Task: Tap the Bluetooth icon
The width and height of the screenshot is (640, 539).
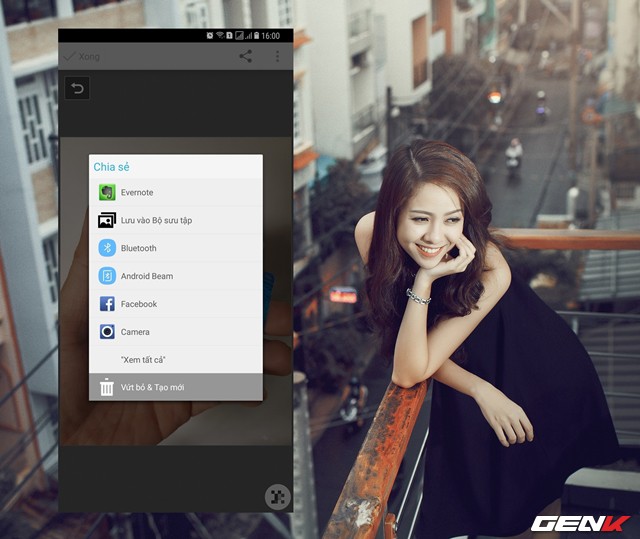Action: 107,248
